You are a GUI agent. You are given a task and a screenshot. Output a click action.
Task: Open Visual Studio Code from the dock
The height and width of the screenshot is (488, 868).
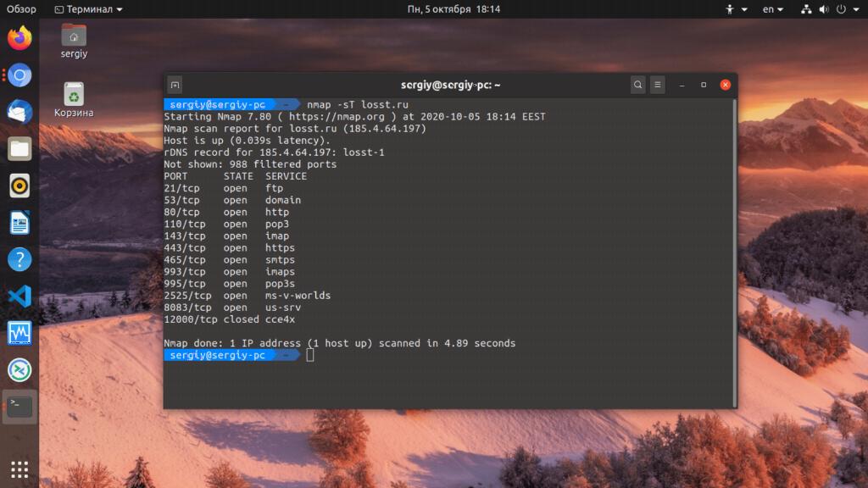(19, 296)
